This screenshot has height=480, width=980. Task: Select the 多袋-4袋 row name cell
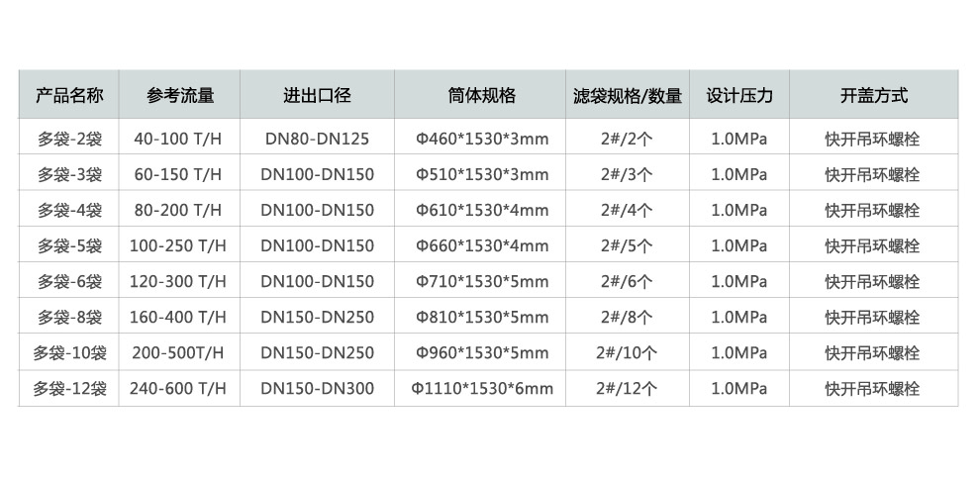coord(69,211)
